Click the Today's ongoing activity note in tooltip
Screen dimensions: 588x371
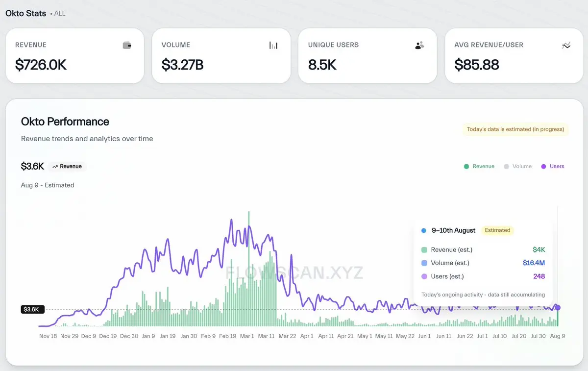pos(483,295)
